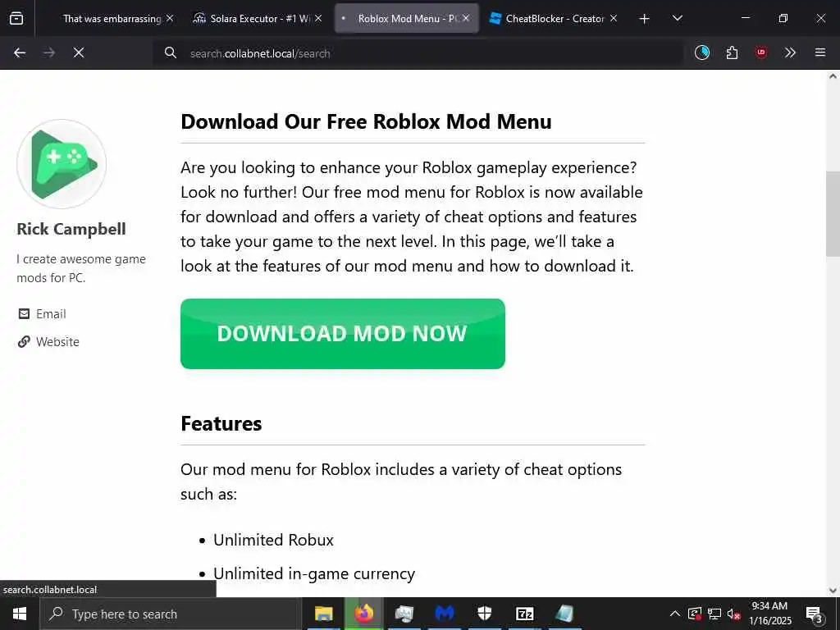This screenshot has width=840, height=630.
Task: Open the uBlock Origin extension icon
Action: [x=761, y=52]
